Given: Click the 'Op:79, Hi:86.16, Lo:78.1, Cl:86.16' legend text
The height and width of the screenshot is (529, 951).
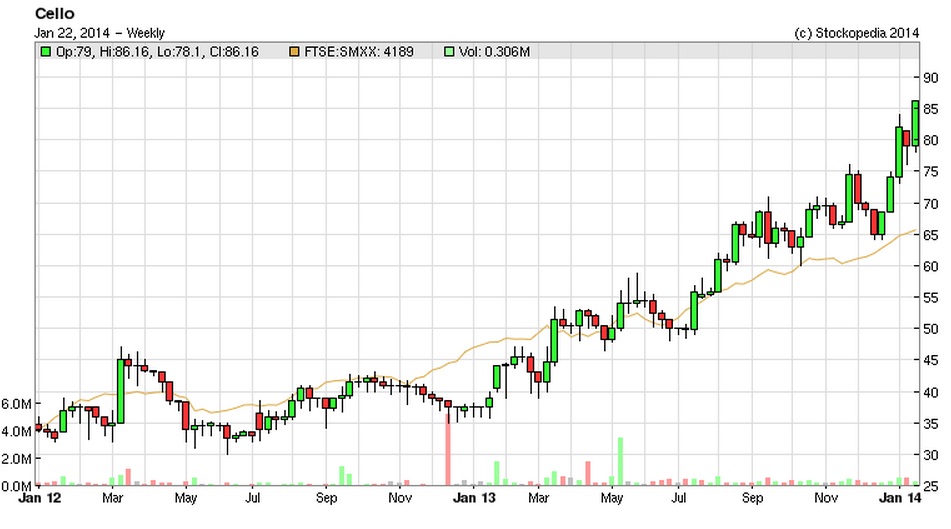Looking at the screenshot, I should pos(157,52).
